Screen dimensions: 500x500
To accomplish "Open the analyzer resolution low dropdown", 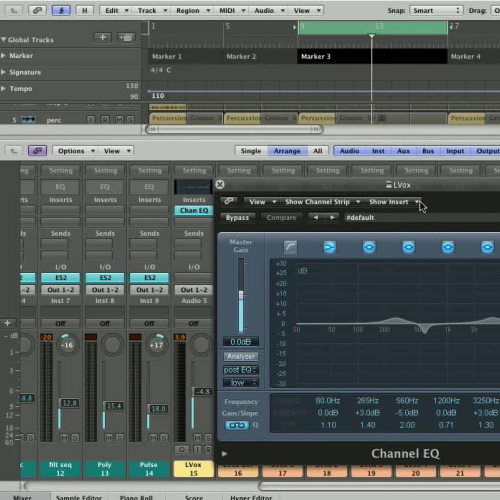I will click(x=241, y=382).
